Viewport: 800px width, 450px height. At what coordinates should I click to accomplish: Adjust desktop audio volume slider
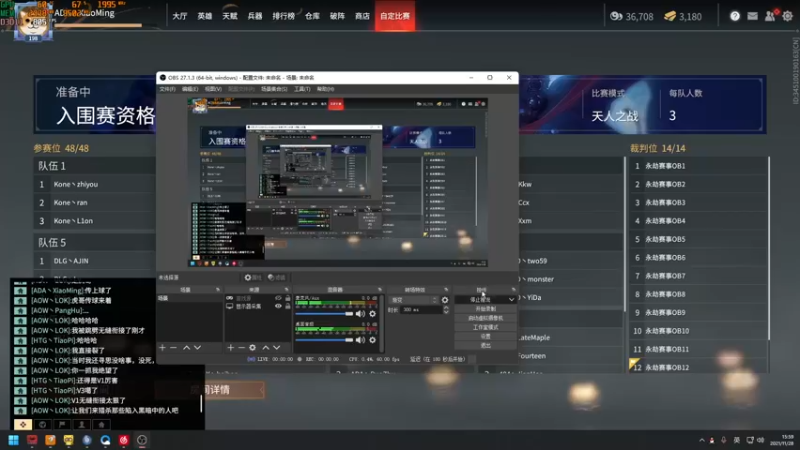click(x=324, y=340)
